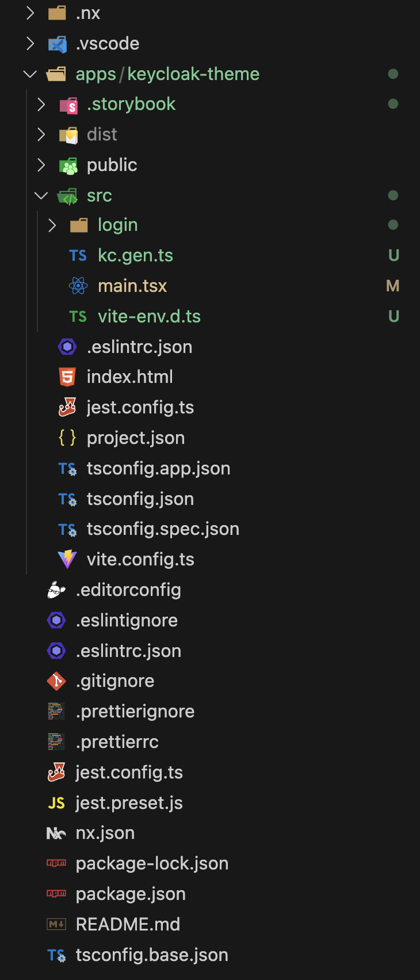Open the .prettierrc file
This screenshot has height=980, width=420.
(117, 742)
